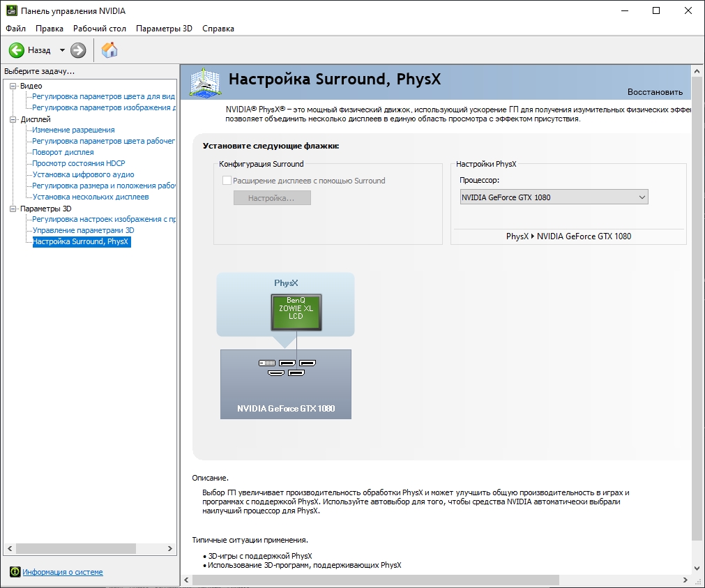Select the BenQ ZOWIE XL LCD monitor
This screenshot has width=705, height=588.
click(x=296, y=312)
